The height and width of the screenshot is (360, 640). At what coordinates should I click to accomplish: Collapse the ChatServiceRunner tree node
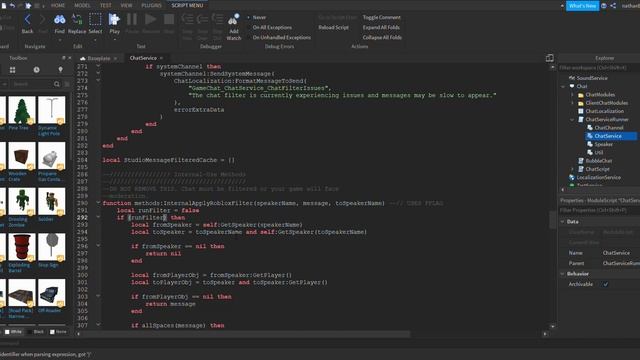click(x=572, y=120)
